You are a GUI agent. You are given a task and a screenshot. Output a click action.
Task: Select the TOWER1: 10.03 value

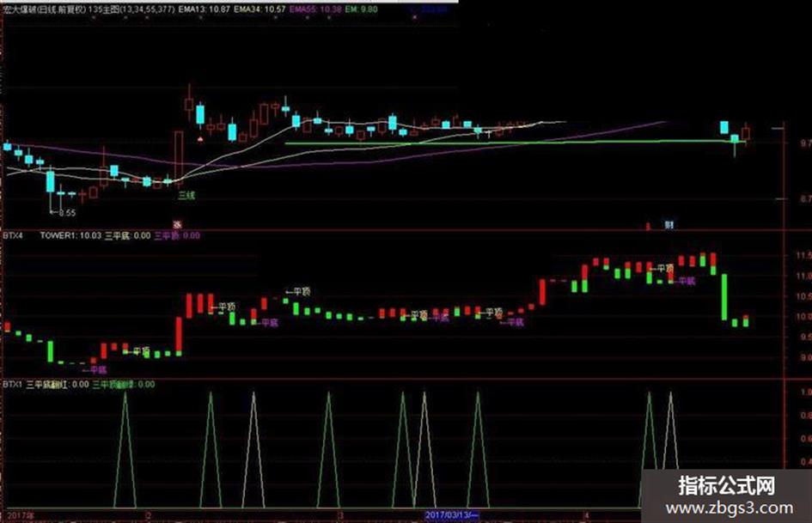point(70,235)
